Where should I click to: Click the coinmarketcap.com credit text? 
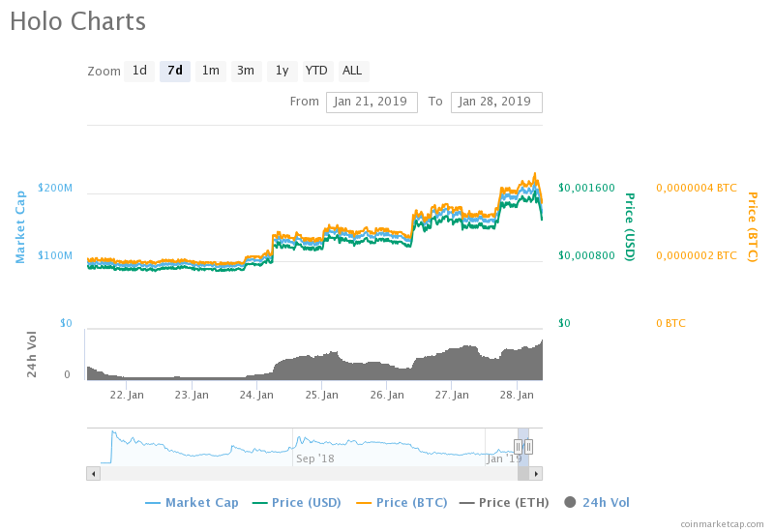(x=722, y=524)
